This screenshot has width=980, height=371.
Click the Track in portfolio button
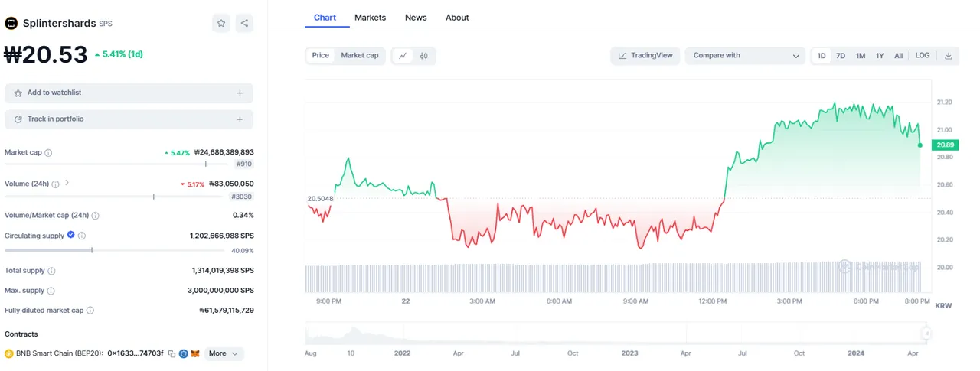coord(129,119)
